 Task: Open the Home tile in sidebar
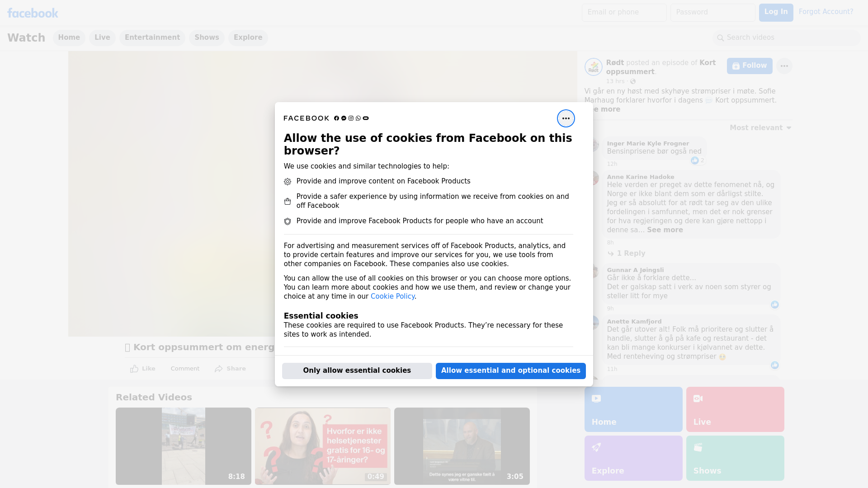(633, 409)
